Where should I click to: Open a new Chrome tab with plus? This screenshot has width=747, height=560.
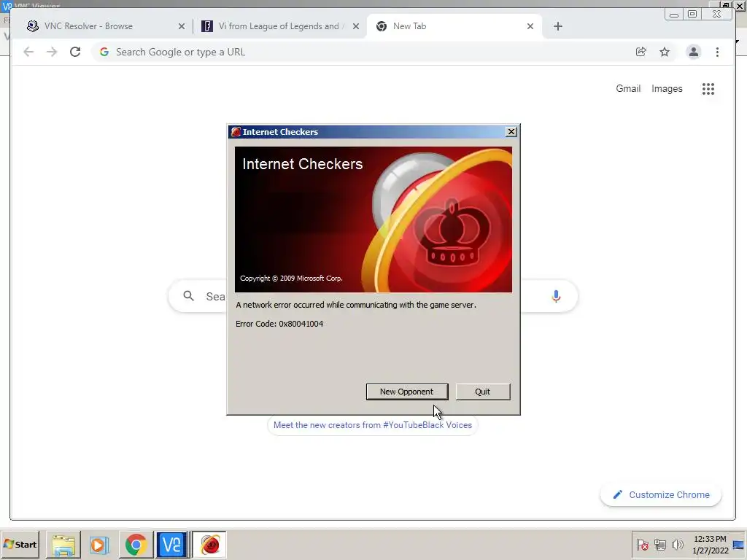coord(558,27)
